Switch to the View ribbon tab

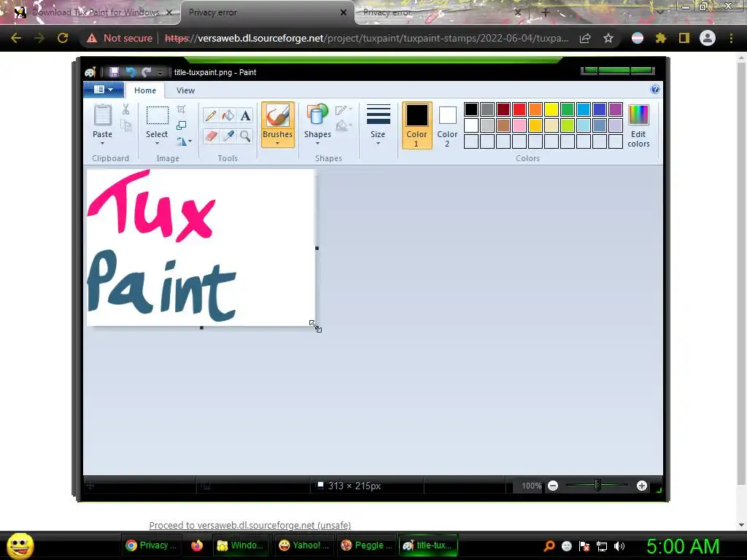[x=185, y=90]
